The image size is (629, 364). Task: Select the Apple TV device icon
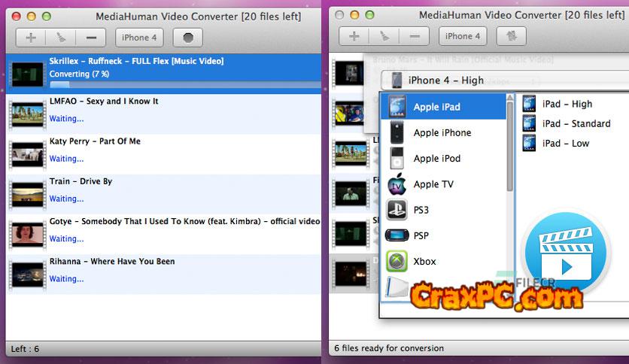click(x=397, y=184)
